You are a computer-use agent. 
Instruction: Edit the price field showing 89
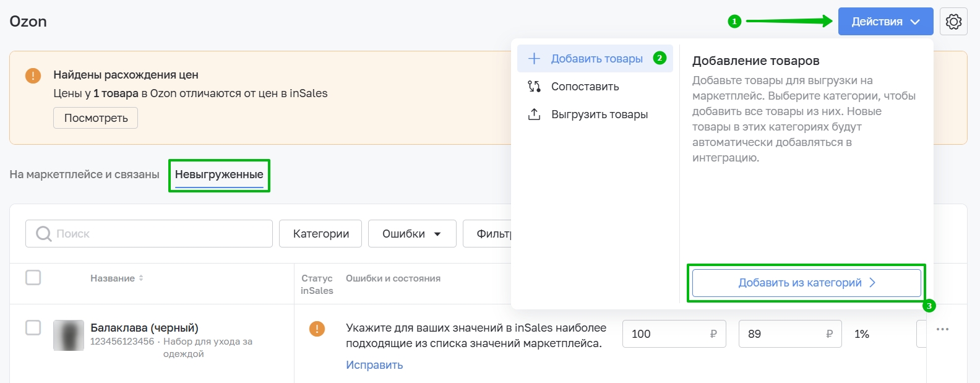[x=790, y=334]
